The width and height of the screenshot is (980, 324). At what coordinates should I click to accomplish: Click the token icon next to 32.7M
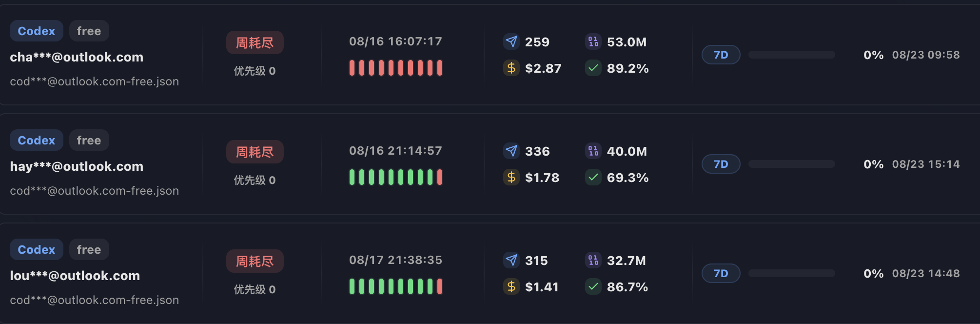(x=593, y=260)
